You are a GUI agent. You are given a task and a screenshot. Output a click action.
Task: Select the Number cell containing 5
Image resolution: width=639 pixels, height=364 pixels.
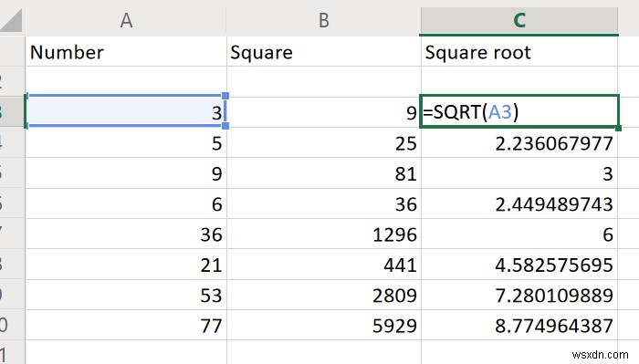(x=126, y=143)
